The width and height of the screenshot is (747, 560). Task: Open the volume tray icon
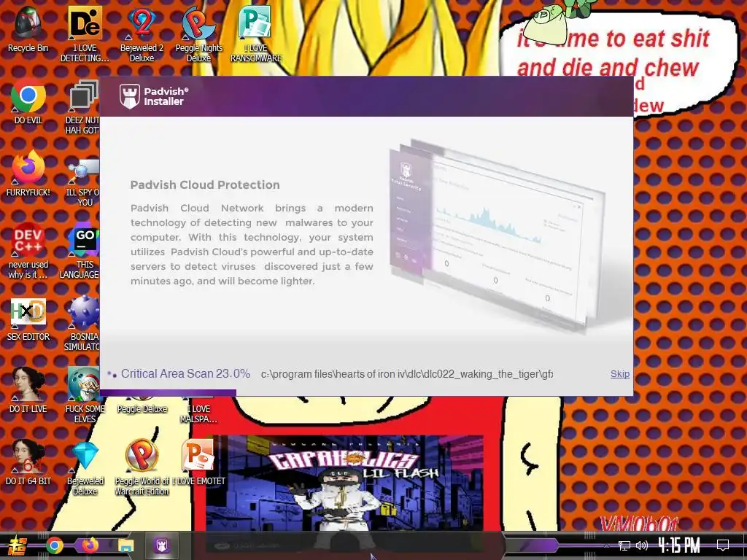click(642, 545)
